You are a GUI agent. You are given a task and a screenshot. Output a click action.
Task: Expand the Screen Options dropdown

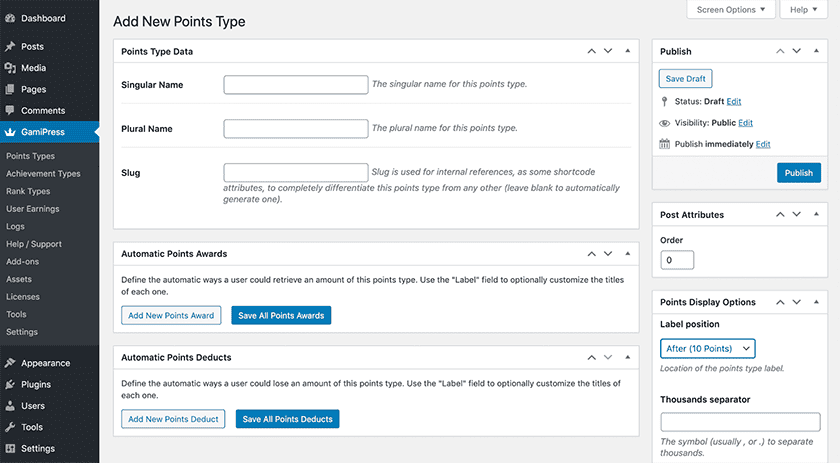tap(730, 10)
